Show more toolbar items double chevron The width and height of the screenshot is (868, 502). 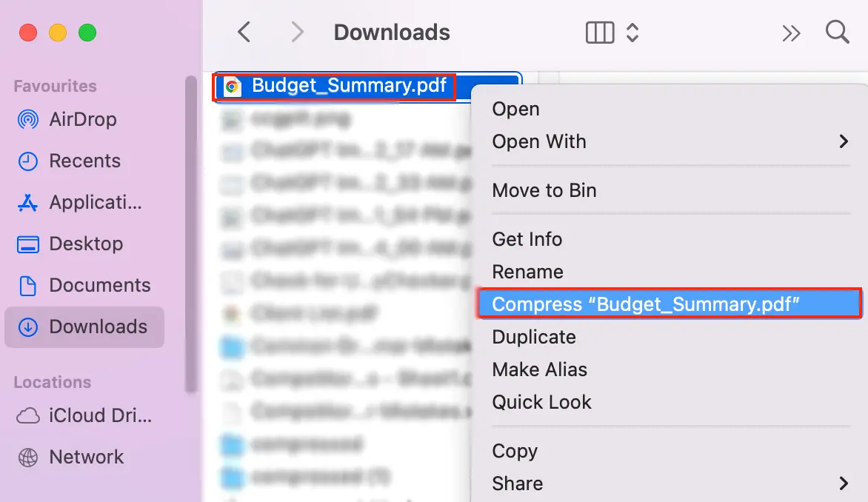tap(791, 33)
